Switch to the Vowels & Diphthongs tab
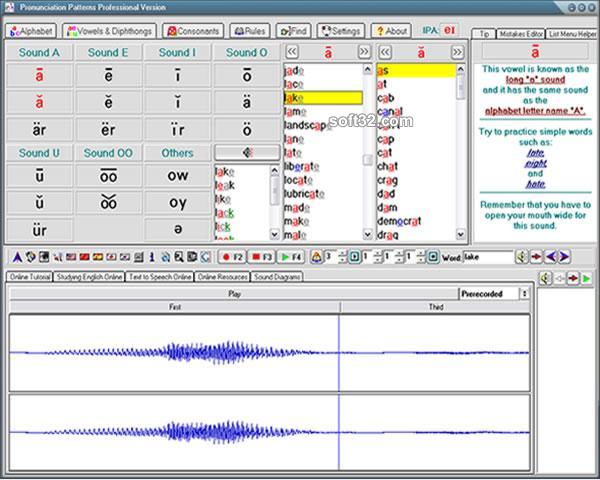The image size is (600, 480). [109, 31]
